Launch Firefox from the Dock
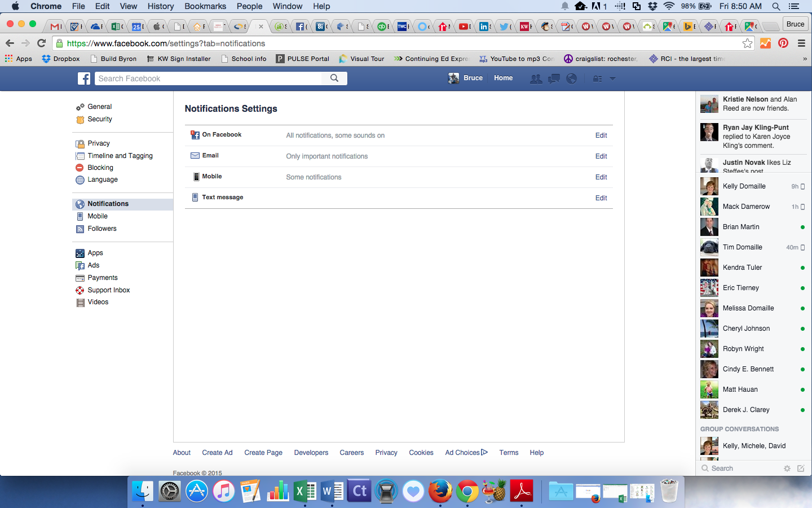The height and width of the screenshot is (508, 812). pyautogui.click(x=440, y=491)
